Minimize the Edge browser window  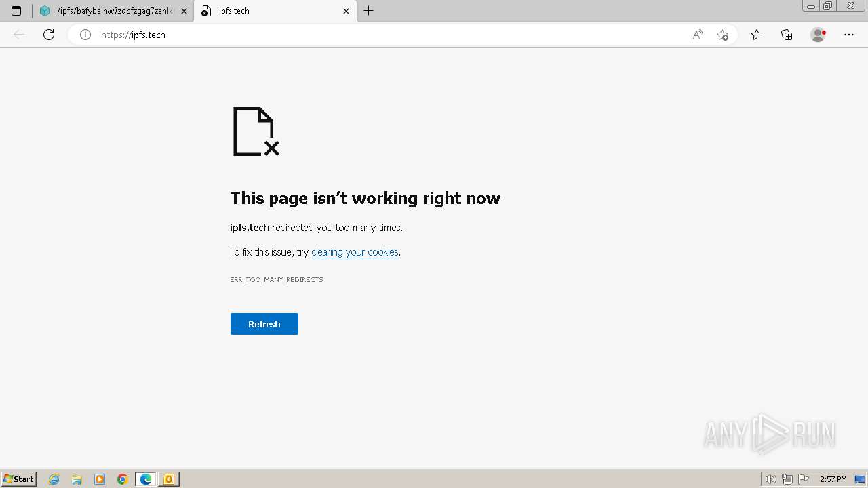pos(811,6)
